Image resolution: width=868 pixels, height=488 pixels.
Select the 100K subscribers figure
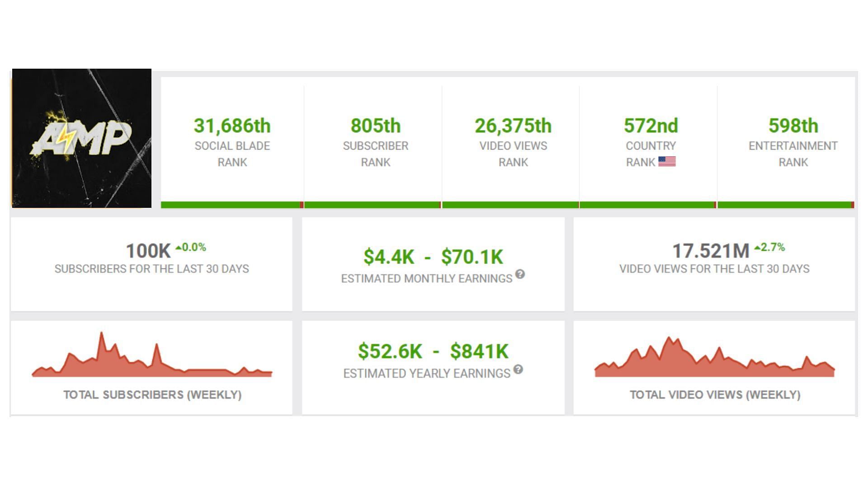coord(148,251)
